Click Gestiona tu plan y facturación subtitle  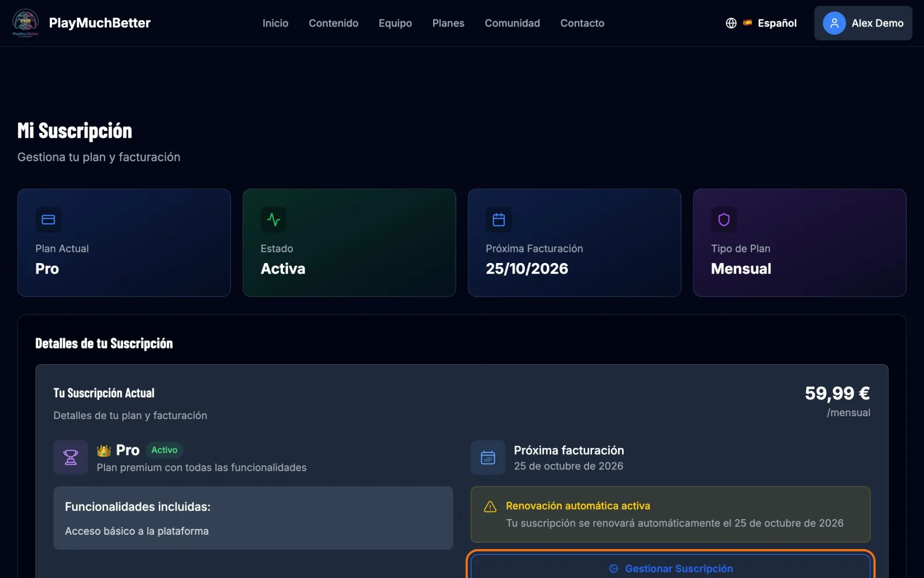pos(99,157)
